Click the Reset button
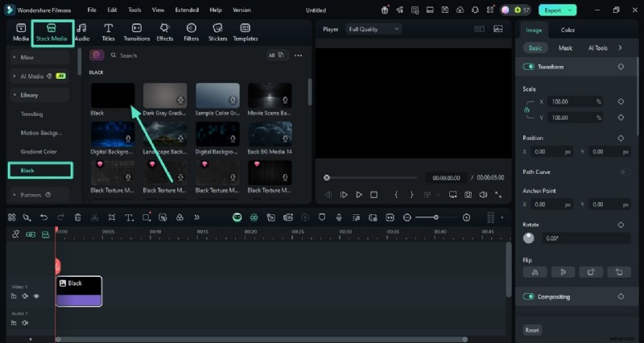 pos(532,330)
